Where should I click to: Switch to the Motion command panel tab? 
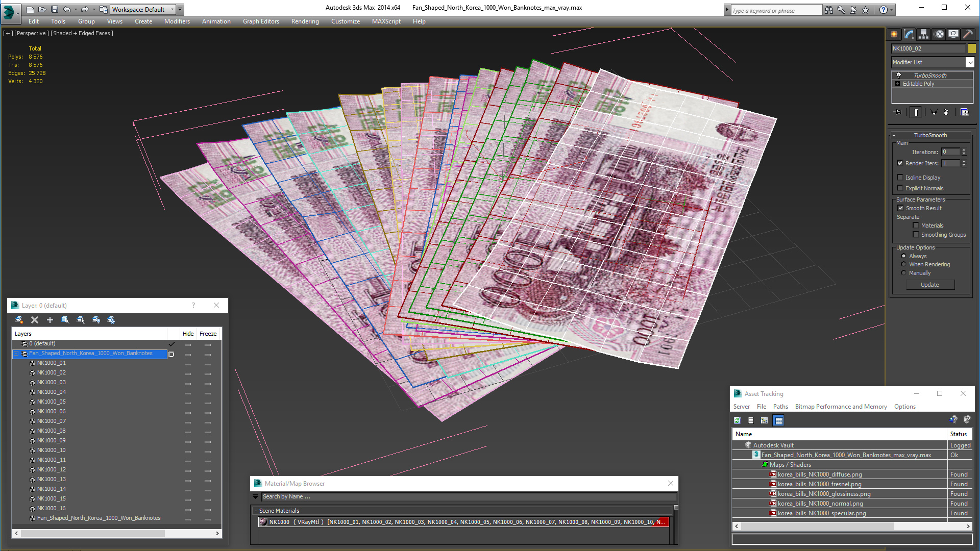coord(939,34)
